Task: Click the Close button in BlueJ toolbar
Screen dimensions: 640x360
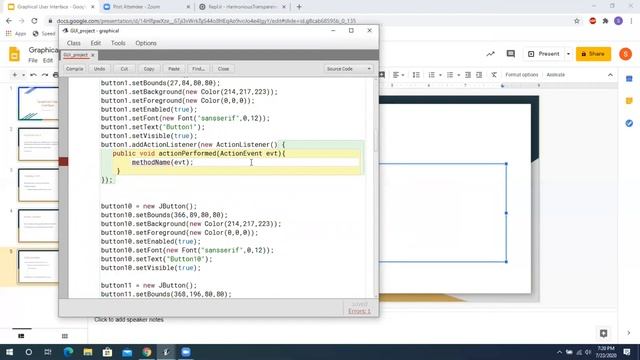Action: click(223, 69)
